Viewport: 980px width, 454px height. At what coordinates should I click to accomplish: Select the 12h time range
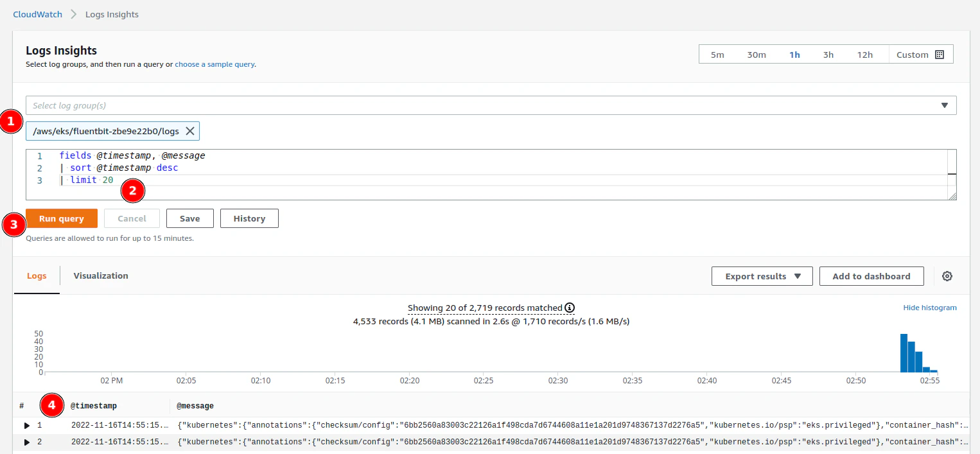point(864,55)
